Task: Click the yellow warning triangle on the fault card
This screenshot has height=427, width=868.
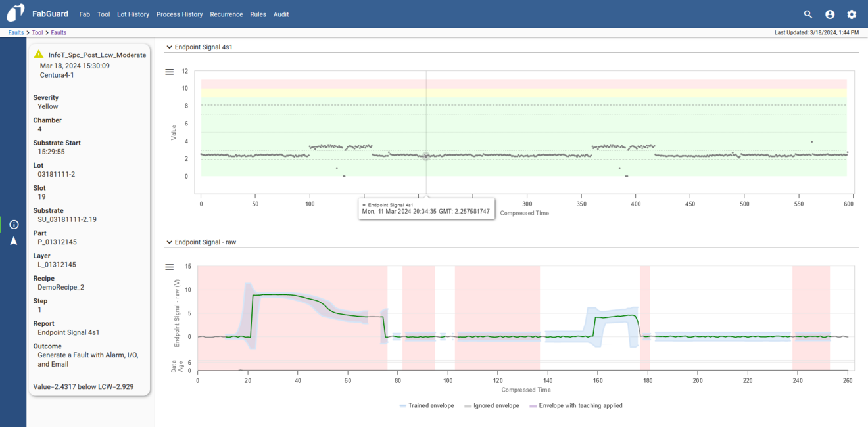Action: (x=39, y=54)
